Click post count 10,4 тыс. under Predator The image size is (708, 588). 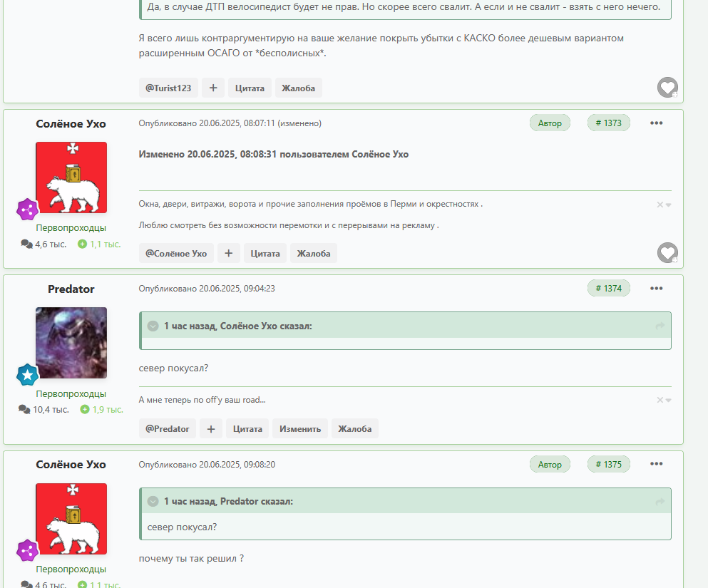coord(43,409)
